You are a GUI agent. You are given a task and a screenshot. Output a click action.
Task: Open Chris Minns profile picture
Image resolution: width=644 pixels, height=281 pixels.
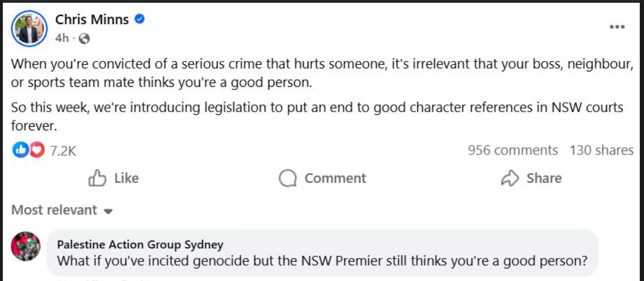coord(29,29)
